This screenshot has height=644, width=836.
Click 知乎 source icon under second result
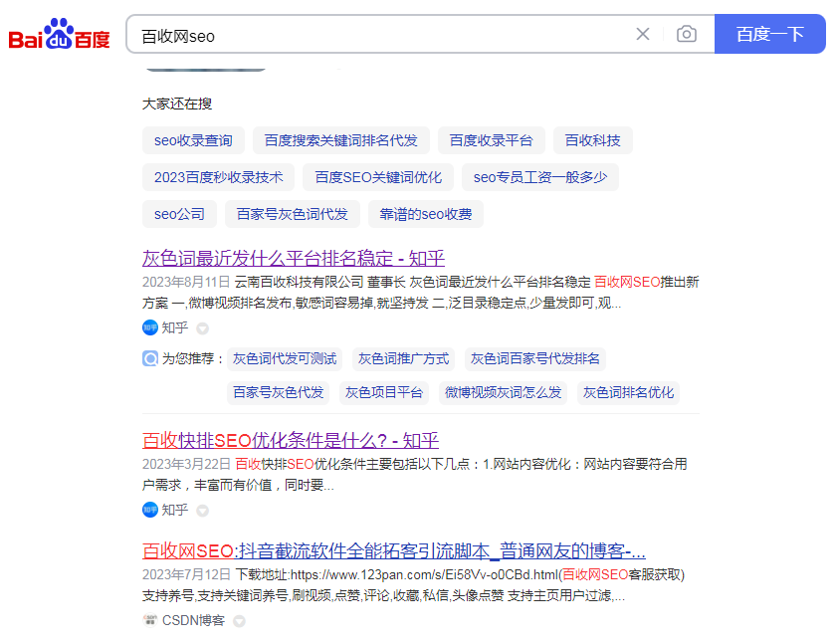coord(150,510)
